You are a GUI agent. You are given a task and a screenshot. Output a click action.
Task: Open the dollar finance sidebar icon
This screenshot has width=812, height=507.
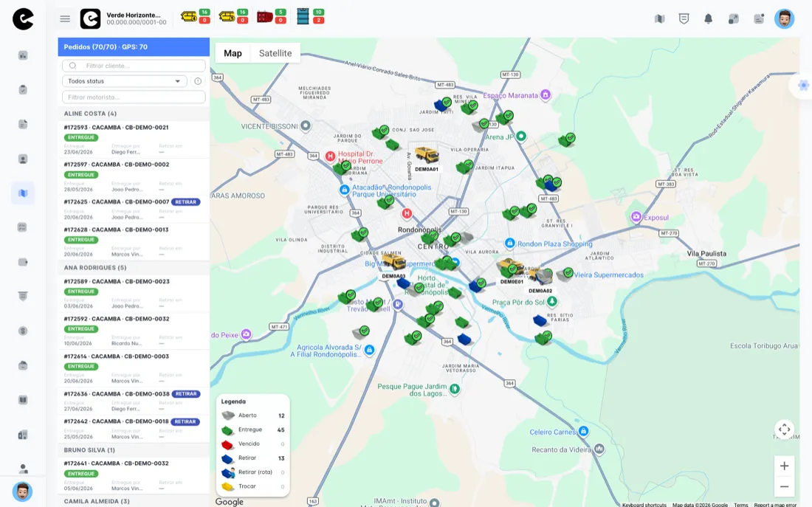23,331
